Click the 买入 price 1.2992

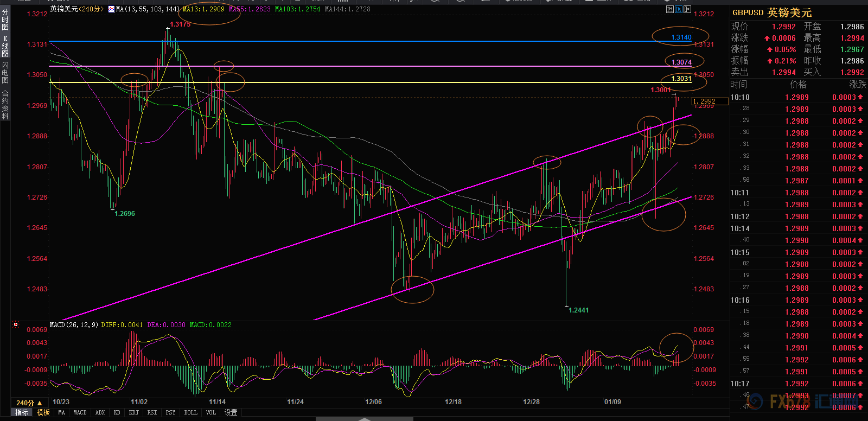coord(852,72)
